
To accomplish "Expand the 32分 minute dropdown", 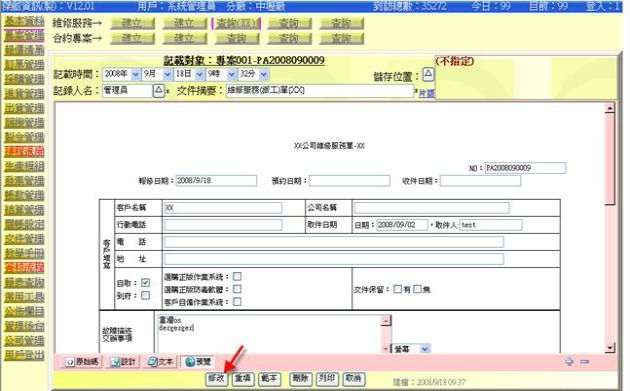I will point(253,74).
